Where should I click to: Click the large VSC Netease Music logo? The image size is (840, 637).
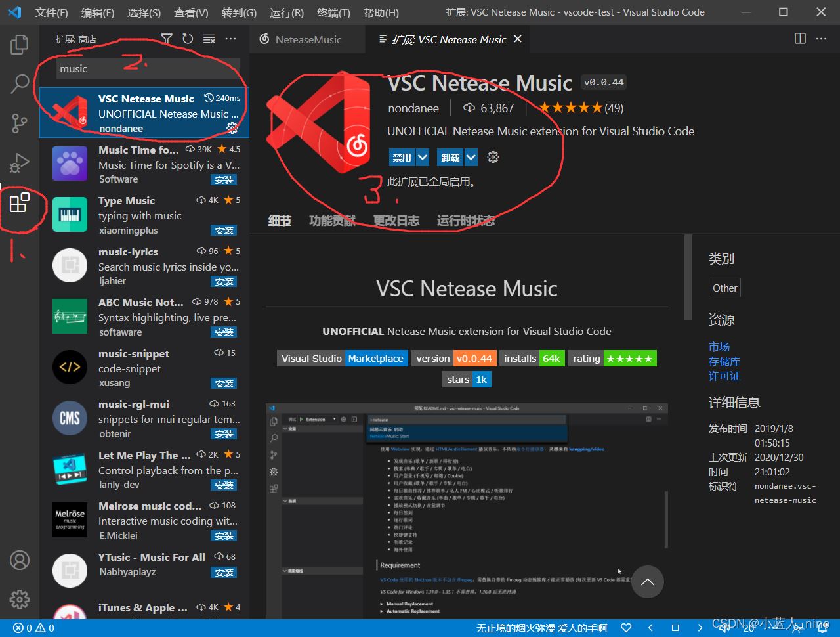pos(318,122)
